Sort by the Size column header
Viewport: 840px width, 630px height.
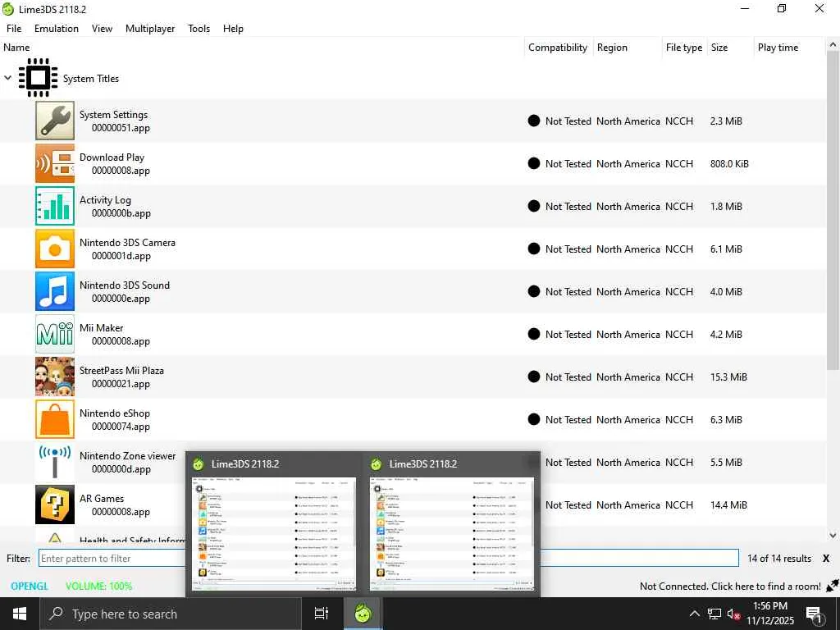[730, 47]
